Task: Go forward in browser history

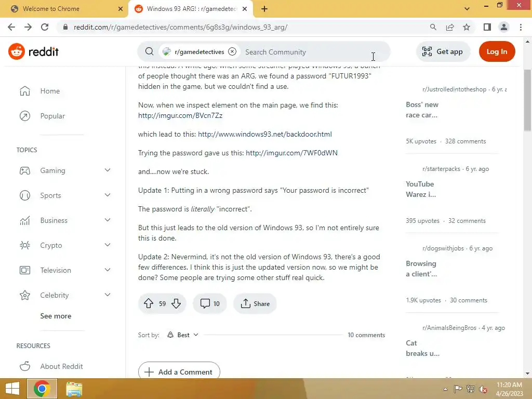Action: pyautogui.click(x=28, y=27)
